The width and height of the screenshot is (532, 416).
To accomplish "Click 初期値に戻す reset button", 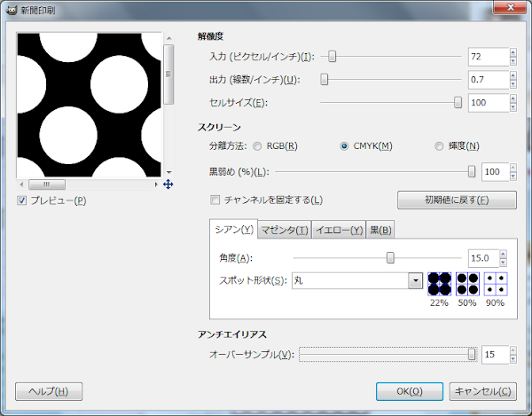I will 457,200.
